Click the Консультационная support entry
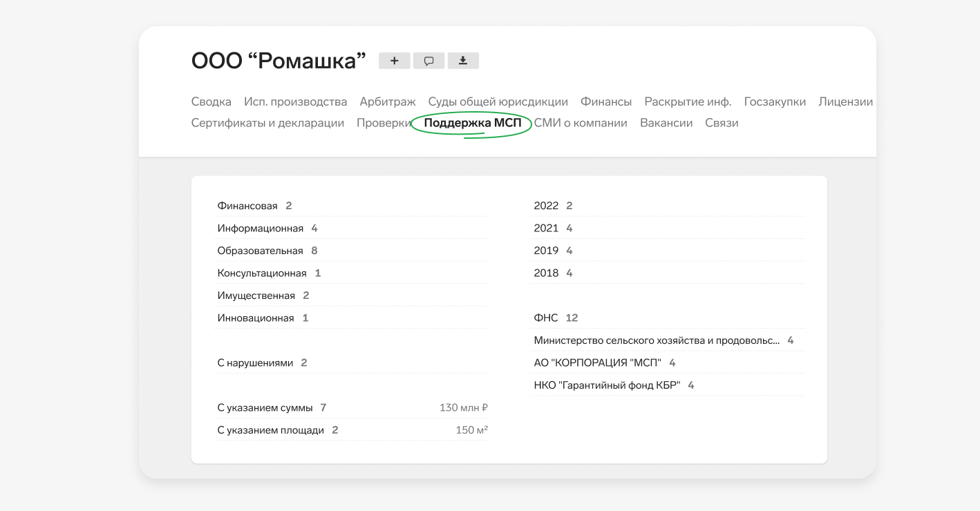Viewport: 980px width, 511px height. click(262, 273)
